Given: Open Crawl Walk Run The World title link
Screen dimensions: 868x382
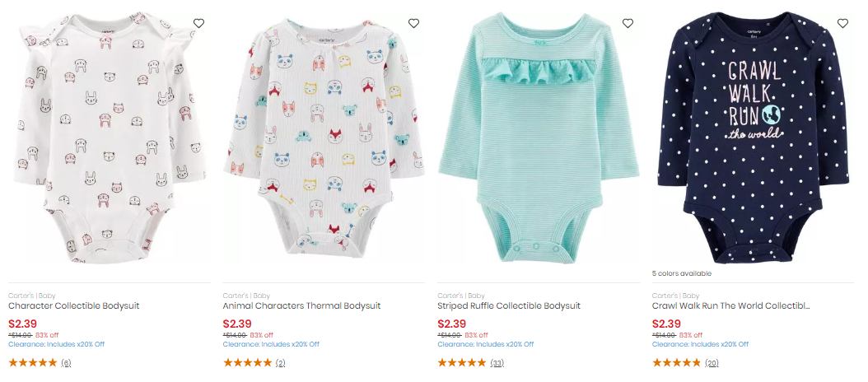Looking at the screenshot, I should coord(730,305).
